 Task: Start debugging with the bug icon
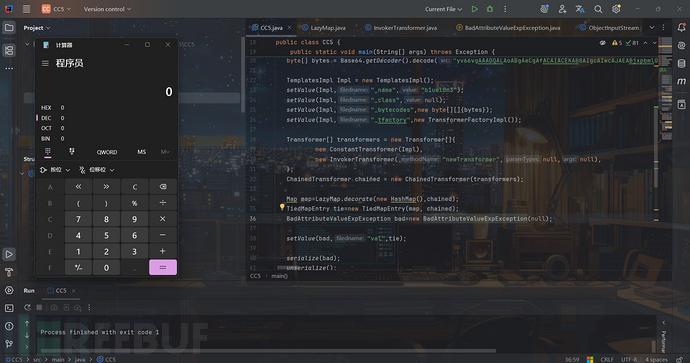point(490,9)
